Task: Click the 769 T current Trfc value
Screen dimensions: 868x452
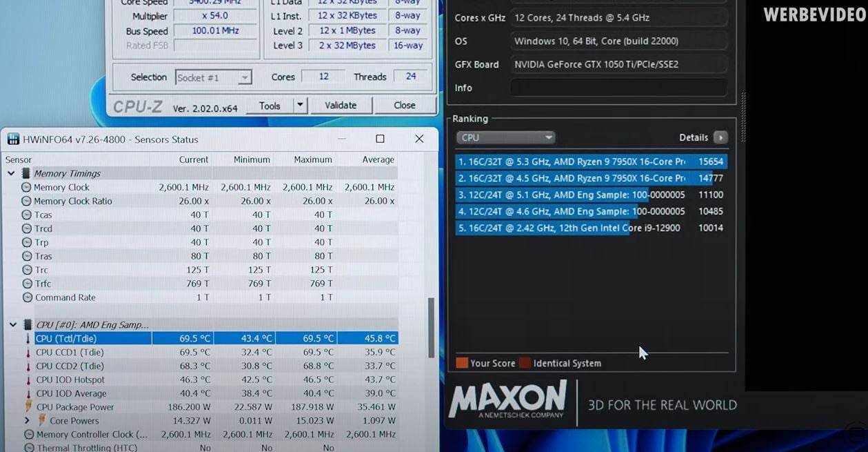Action: click(198, 284)
